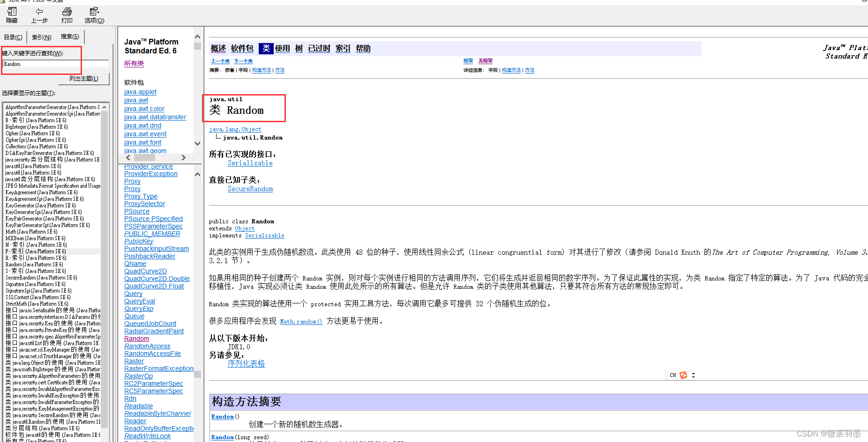Click QuadCurve2D.Double in the class list
The height and width of the screenshot is (442, 868).
tap(157, 279)
